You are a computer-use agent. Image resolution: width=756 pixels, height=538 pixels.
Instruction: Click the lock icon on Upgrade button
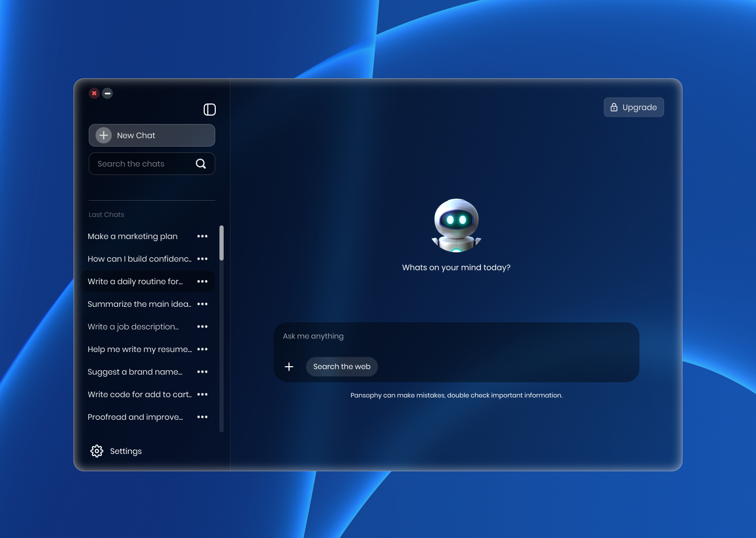tap(614, 107)
